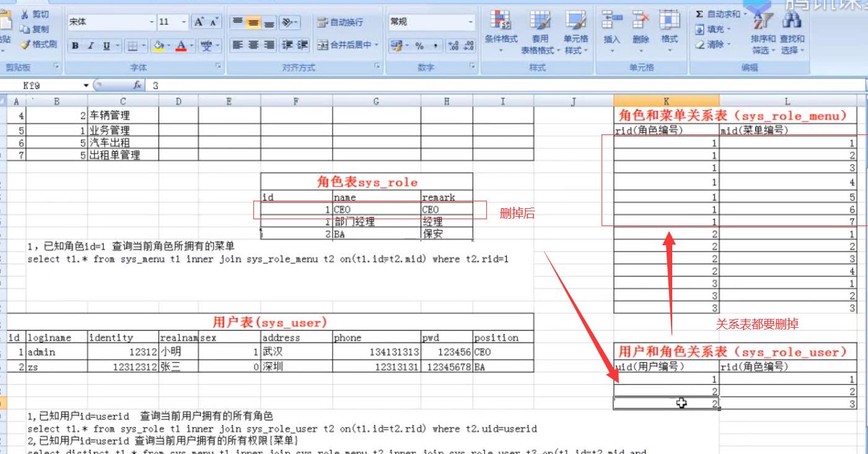Apply the yellow fill color bucket

pos(159,45)
